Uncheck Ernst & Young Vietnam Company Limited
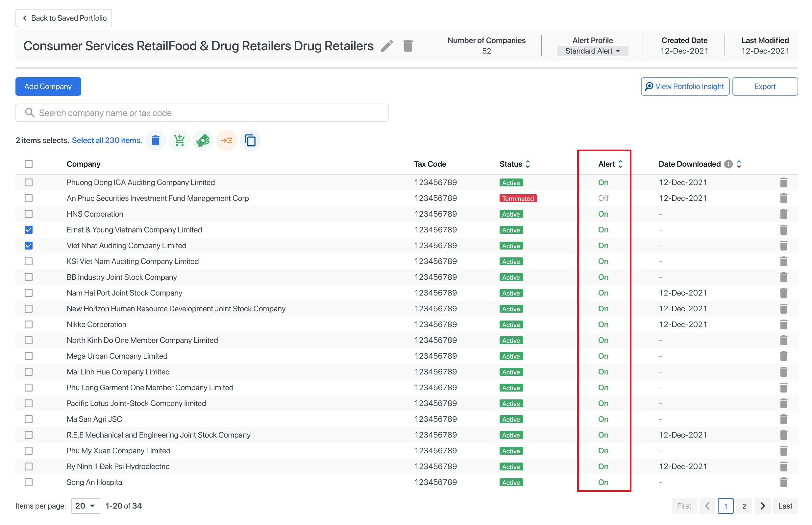This screenshot has width=812, height=525. click(x=29, y=230)
